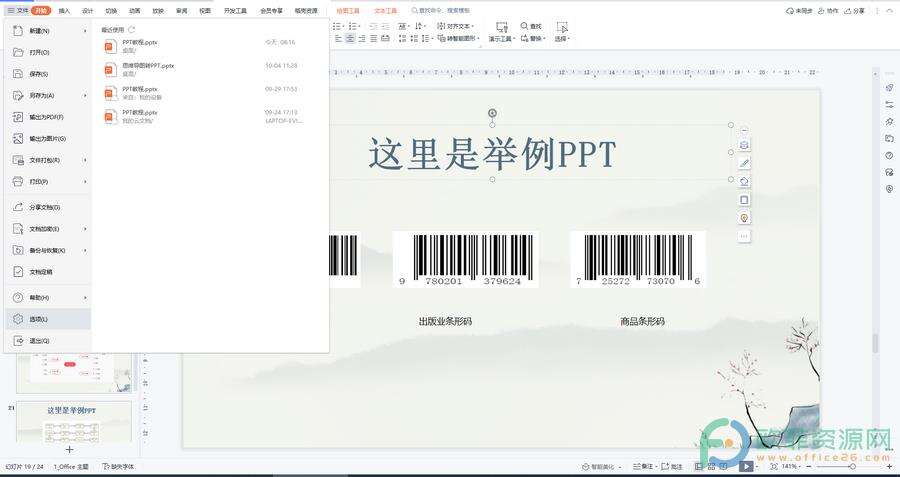Viewport: 900px width, 477px height.
Task: Open Presentation Tools (演示工具) dropdown
Action: point(502,32)
